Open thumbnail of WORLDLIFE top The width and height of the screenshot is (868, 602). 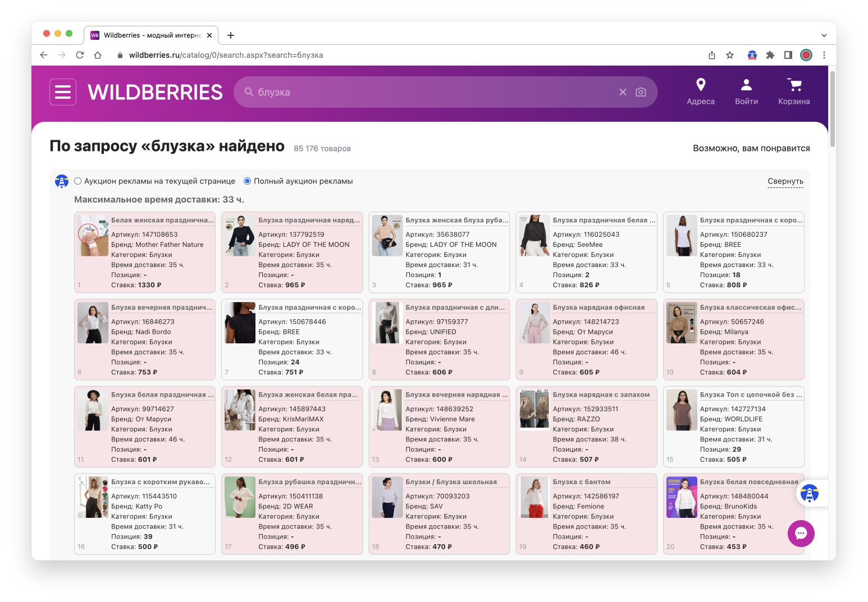coord(682,410)
